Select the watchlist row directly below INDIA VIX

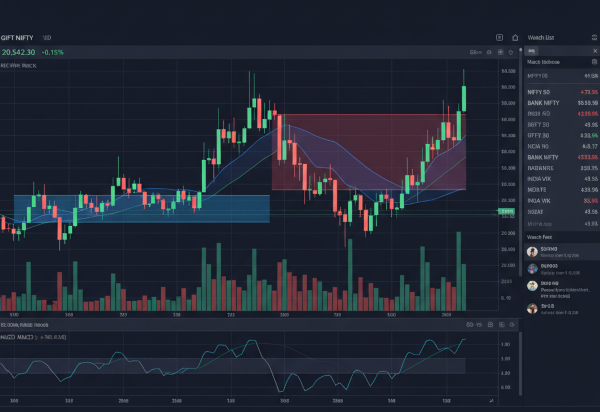562,190
